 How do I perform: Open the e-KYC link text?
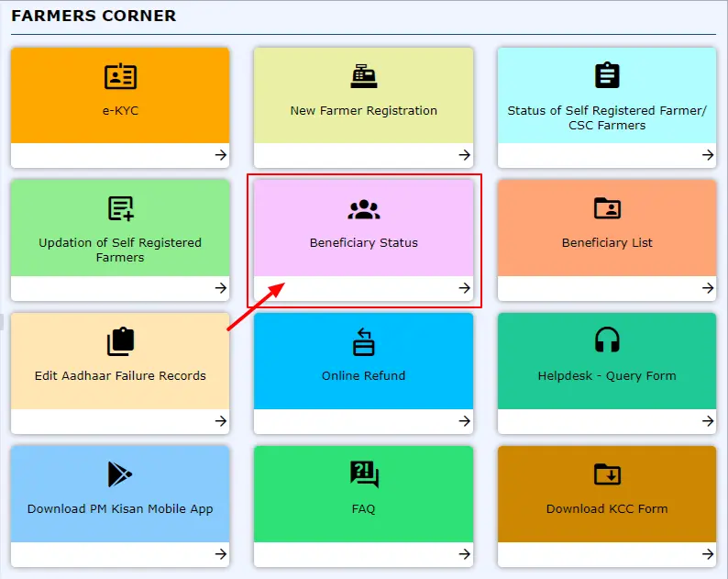point(120,111)
